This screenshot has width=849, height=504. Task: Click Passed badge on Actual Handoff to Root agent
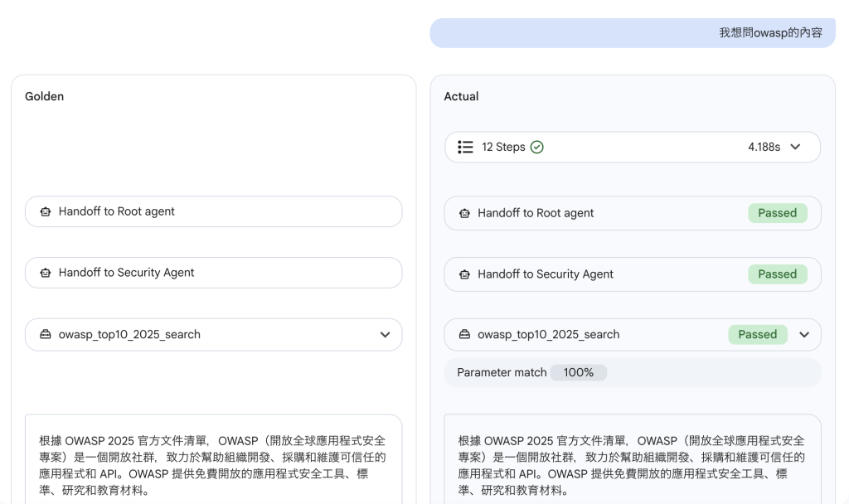coord(778,213)
